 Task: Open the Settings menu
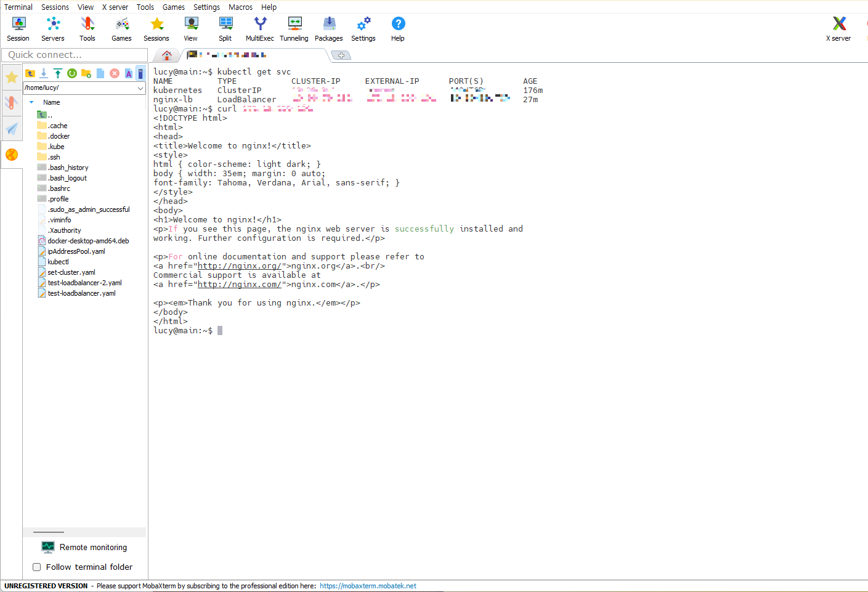click(x=207, y=7)
